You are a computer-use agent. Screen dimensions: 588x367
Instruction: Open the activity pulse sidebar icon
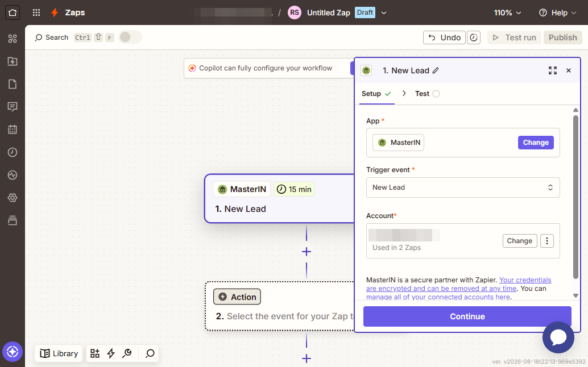(x=13, y=175)
